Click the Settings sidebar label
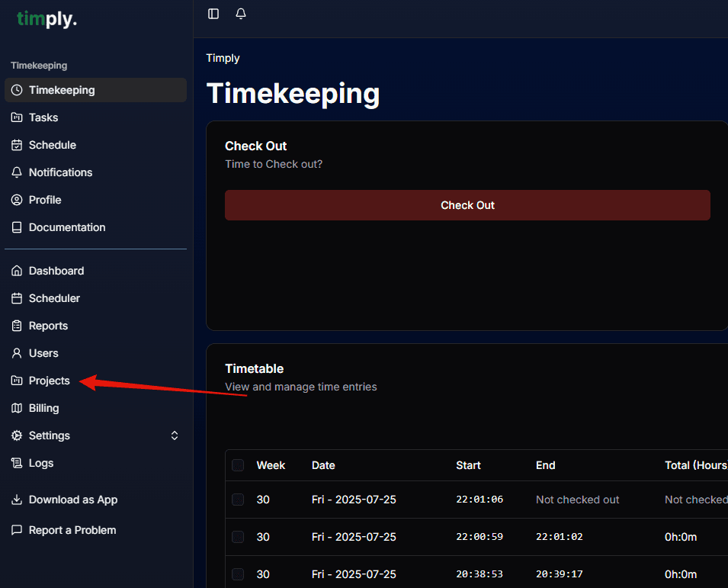The image size is (728, 588). 50,435
